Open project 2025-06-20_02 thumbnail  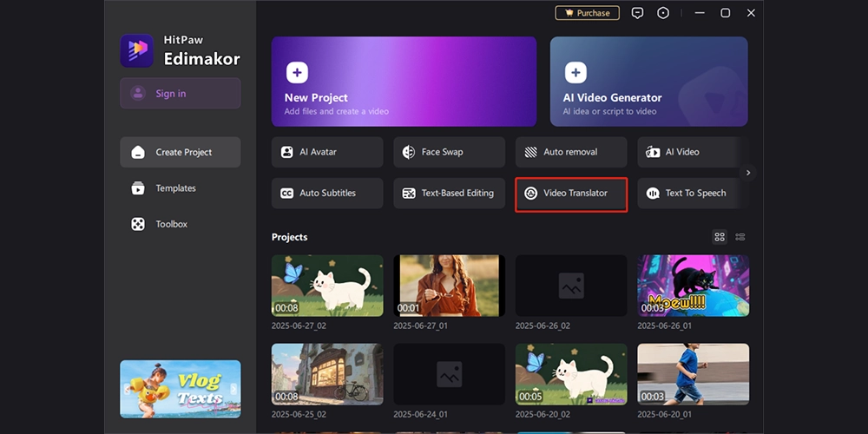(x=571, y=374)
